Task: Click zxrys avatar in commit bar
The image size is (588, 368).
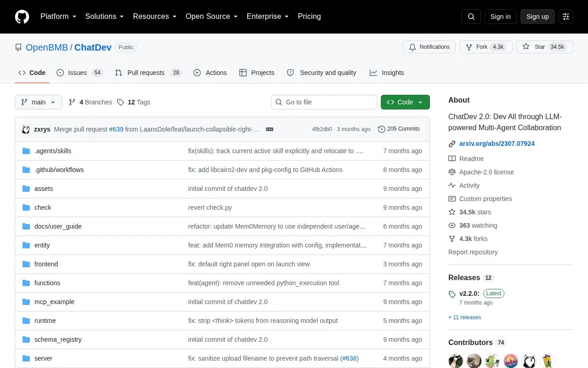Action: [26, 129]
